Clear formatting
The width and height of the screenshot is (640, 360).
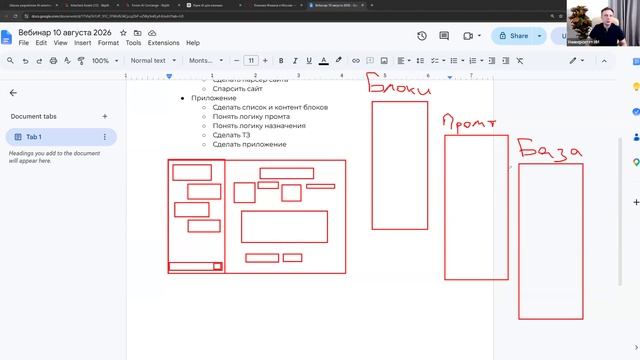520,61
